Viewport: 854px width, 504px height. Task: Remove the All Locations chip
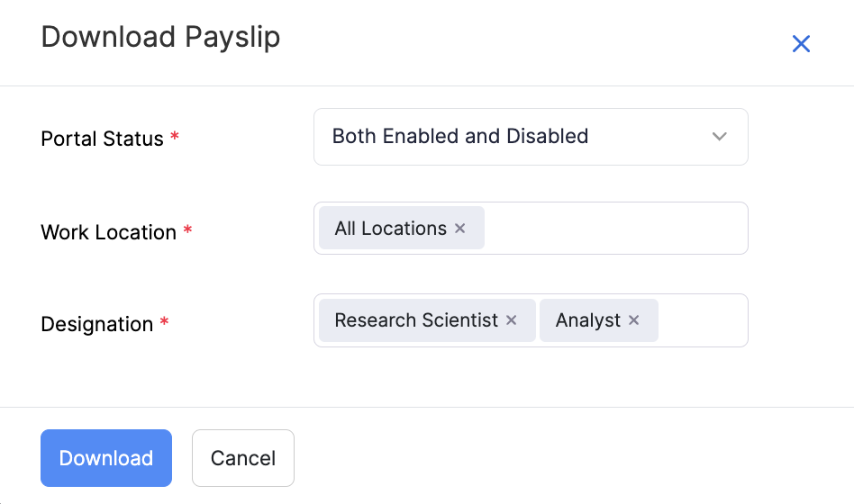pos(460,229)
